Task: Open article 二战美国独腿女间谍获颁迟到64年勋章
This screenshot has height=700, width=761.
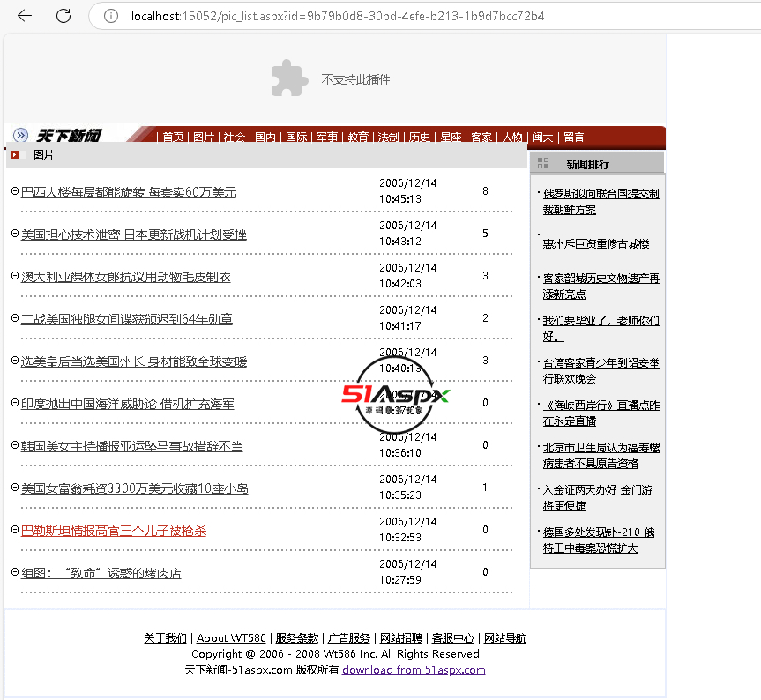Action: (x=127, y=319)
